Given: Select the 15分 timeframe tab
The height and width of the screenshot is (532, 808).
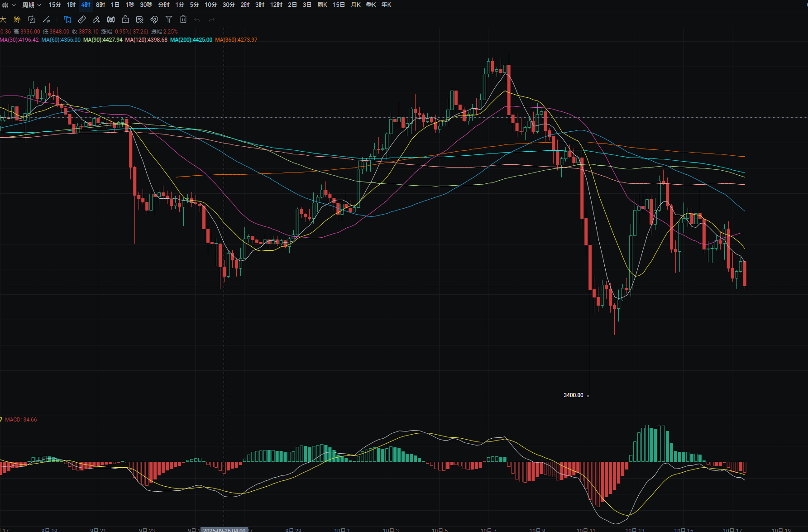Looking at the screenshot, I should tap(55, 5).
